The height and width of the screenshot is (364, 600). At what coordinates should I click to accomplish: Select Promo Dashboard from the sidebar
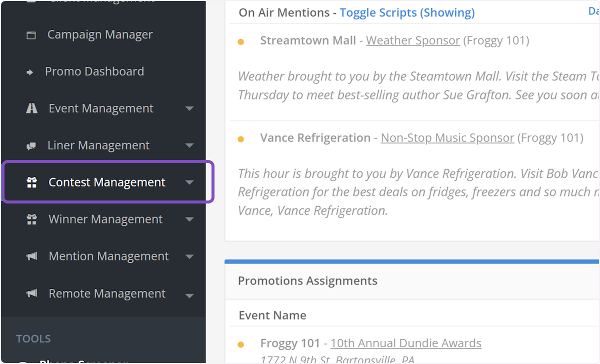click(x=95, y=71)
